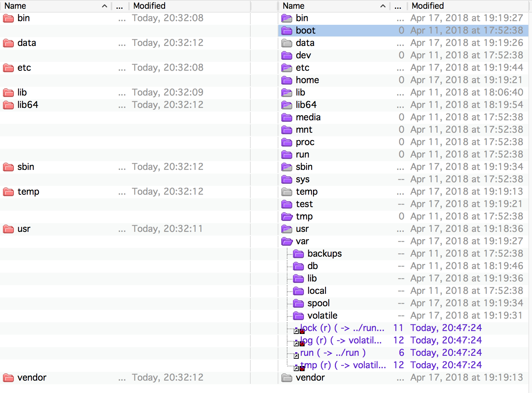This screenshot has width=532, height=393.
Task: Select the lib subfolder under var
Action: [312, 279]
